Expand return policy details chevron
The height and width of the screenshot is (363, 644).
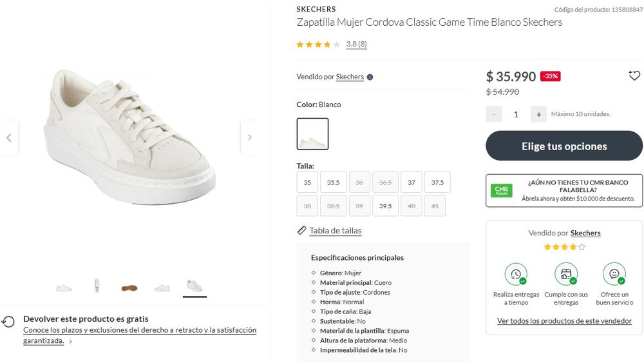point(70,342)
